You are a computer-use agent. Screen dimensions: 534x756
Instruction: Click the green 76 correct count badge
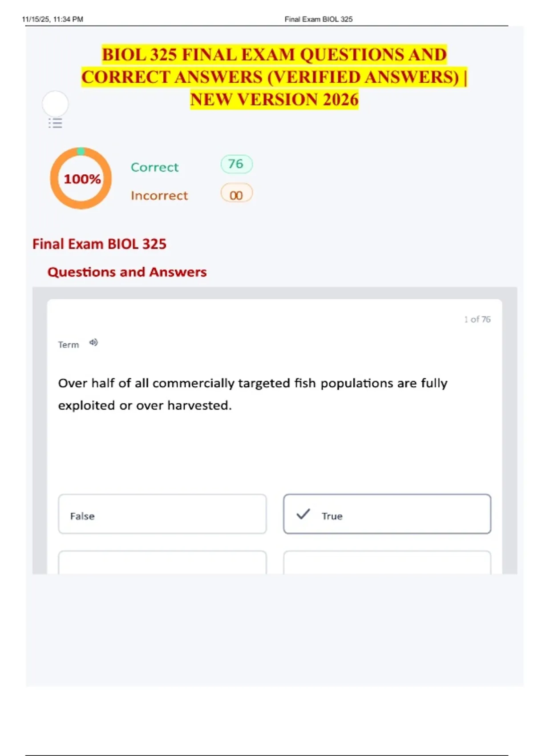tap(236, 164)
